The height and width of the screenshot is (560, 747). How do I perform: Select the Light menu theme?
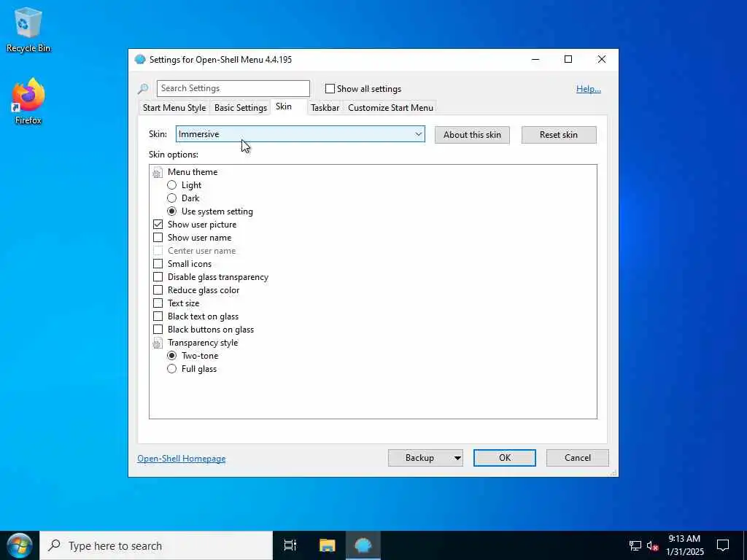click(x=171, y=185)
